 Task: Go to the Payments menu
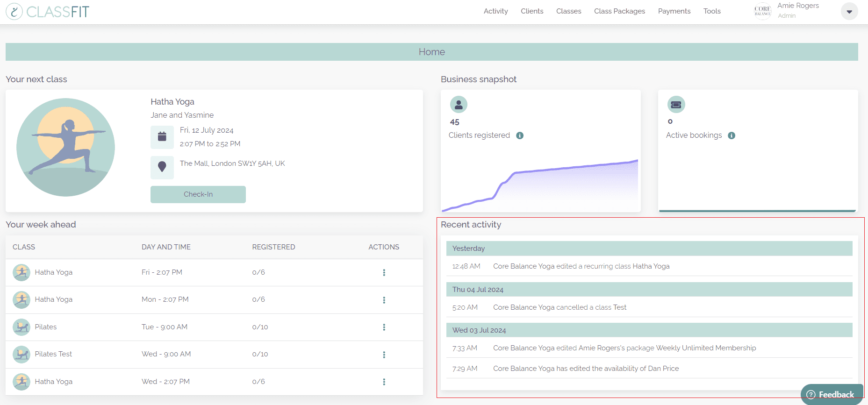(x=674, y=11)
